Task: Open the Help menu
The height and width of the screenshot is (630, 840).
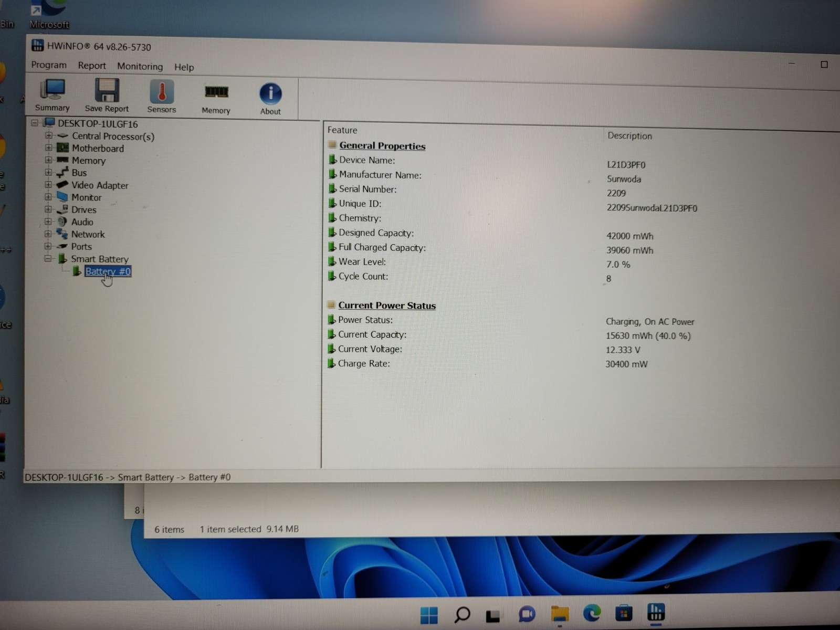Action: [x=184, y=67]
